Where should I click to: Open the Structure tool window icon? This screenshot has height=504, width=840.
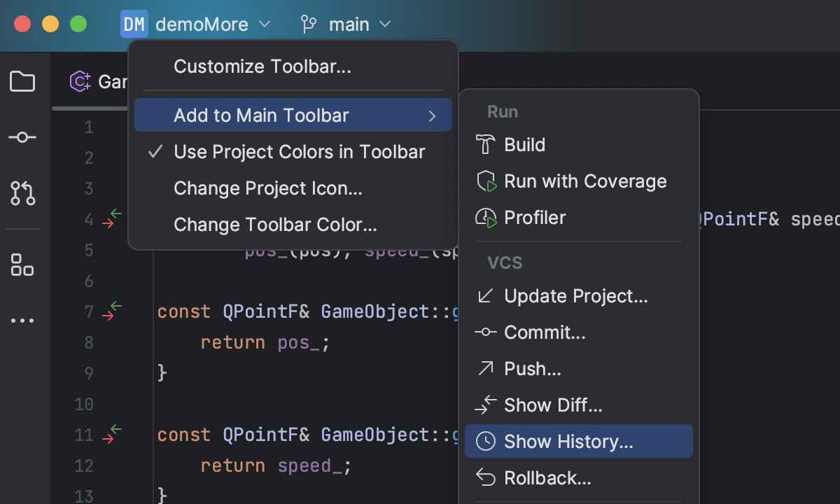[x=22, y=265]
